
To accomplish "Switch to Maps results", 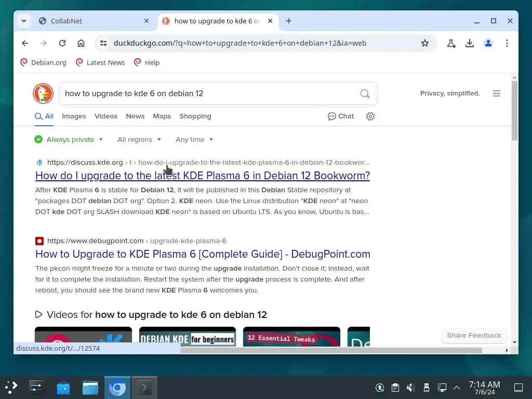I will (x=162, y=116).
